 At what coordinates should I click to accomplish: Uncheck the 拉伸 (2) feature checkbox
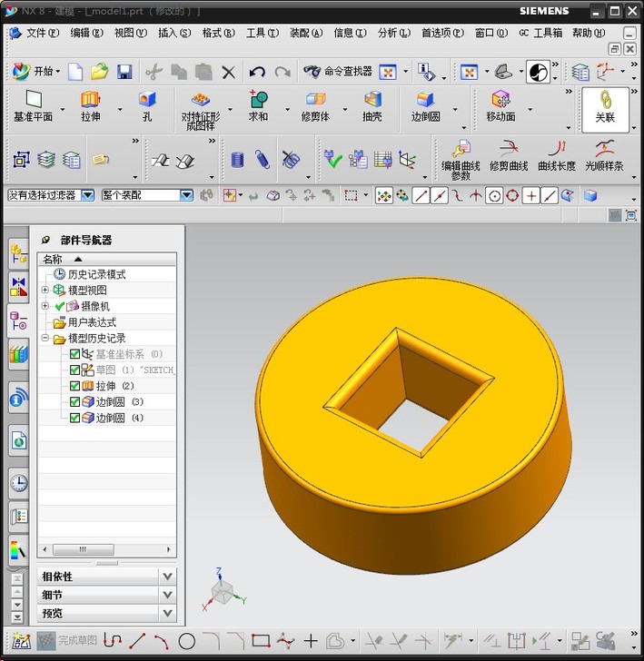(74, 386)
